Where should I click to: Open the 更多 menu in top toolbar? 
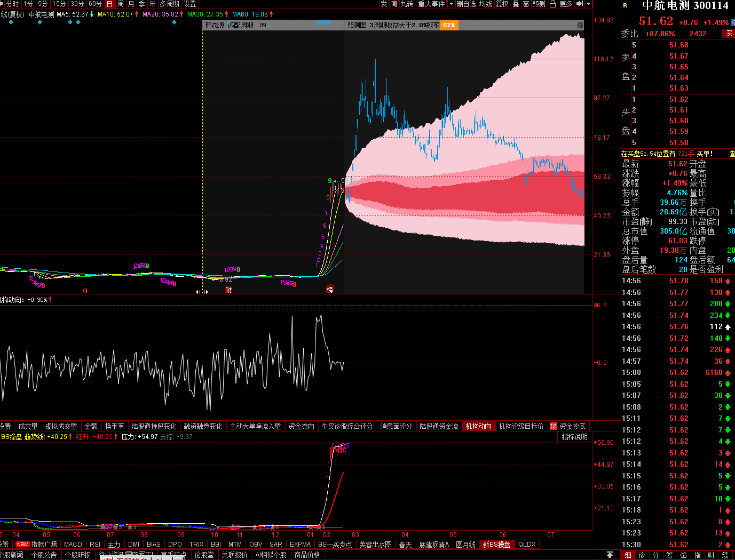click(566, 4)
